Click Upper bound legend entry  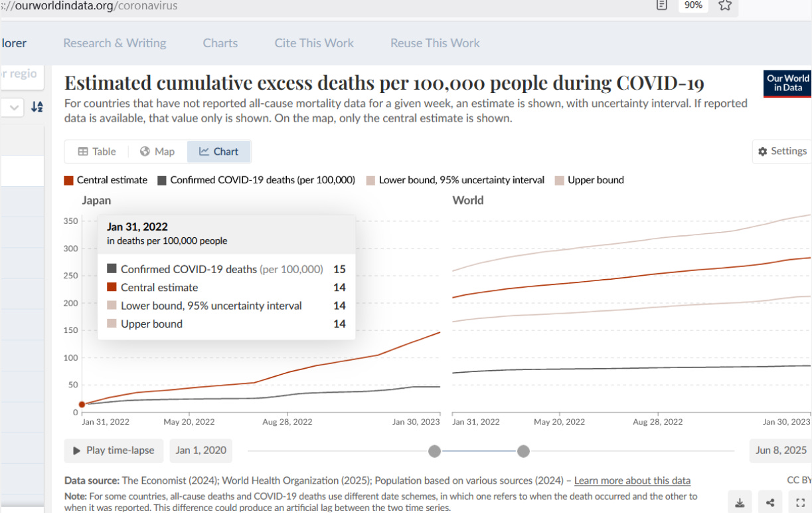pos(590,180)
